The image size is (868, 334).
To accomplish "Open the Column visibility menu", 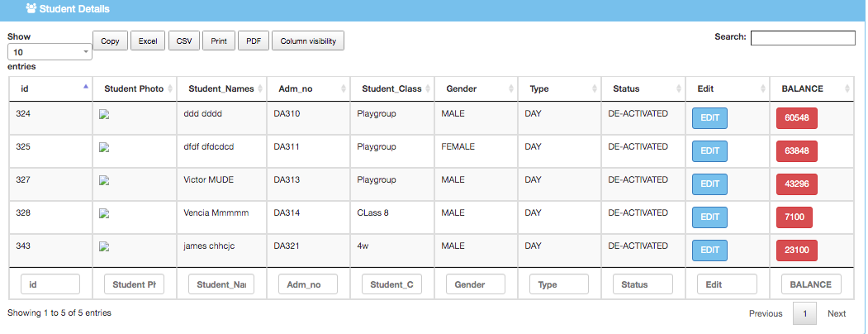I will tap(307, 41).
